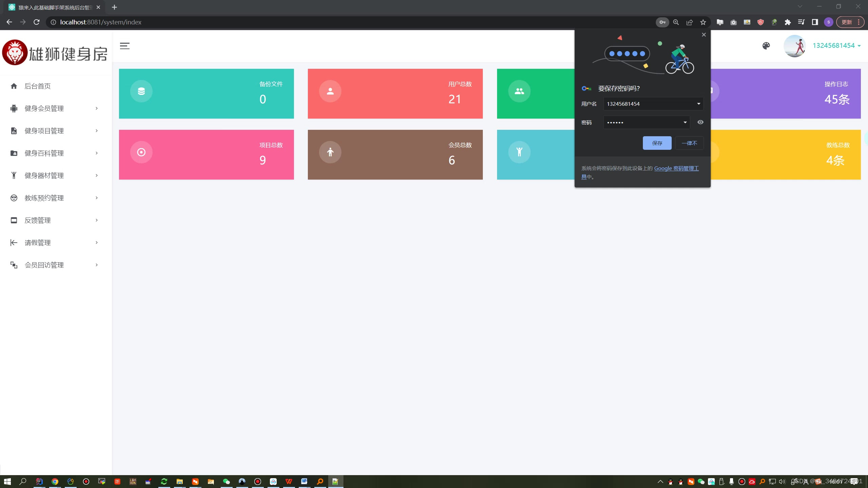Click the user icon on 用户总数 card
The height and width of the screenshot is (488, 868).
(330, 91)
